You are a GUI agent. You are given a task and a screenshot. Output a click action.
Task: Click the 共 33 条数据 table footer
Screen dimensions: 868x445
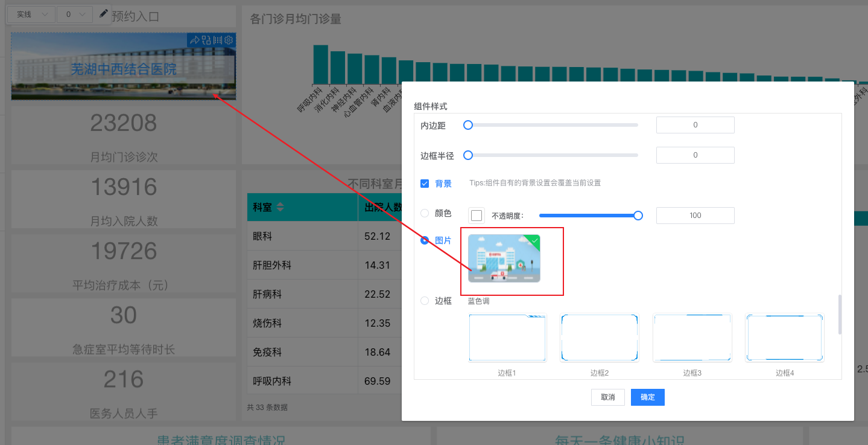[267, 408]
